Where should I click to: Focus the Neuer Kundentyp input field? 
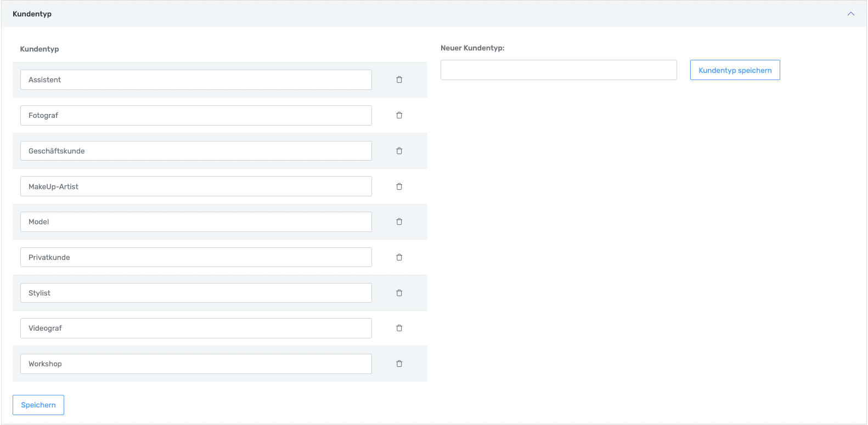558,70
